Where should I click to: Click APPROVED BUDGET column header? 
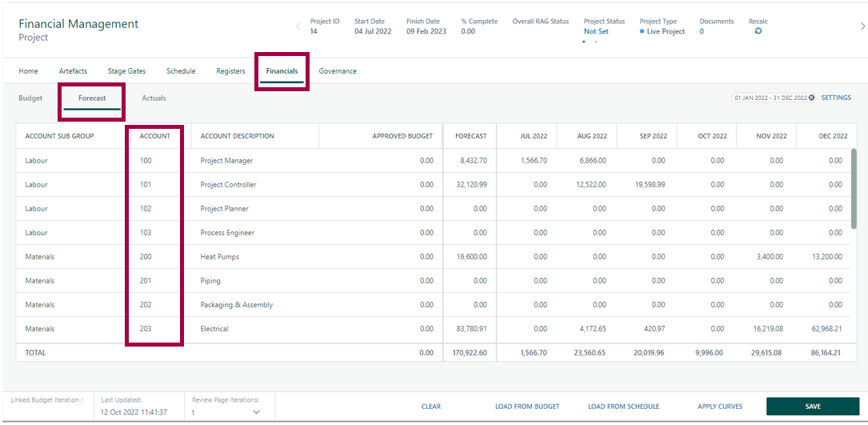(x=402, y=136)
